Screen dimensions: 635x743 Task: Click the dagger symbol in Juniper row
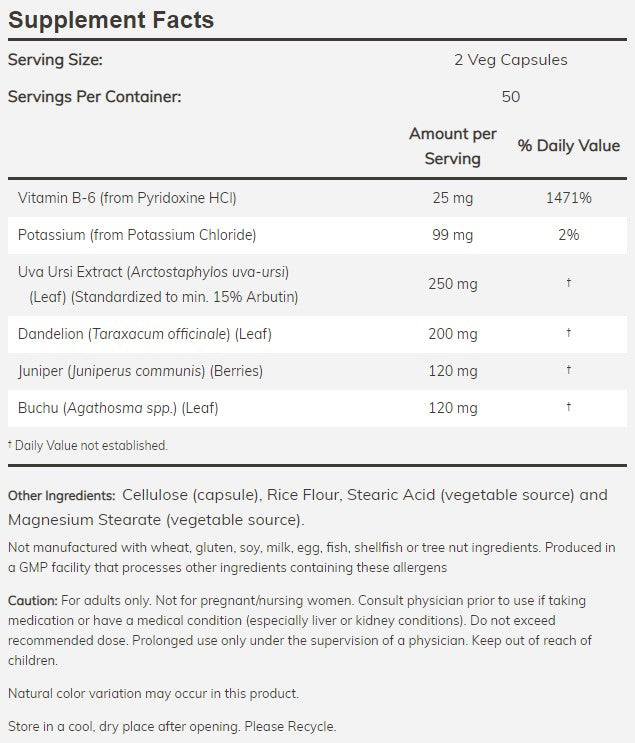[568, 371]
